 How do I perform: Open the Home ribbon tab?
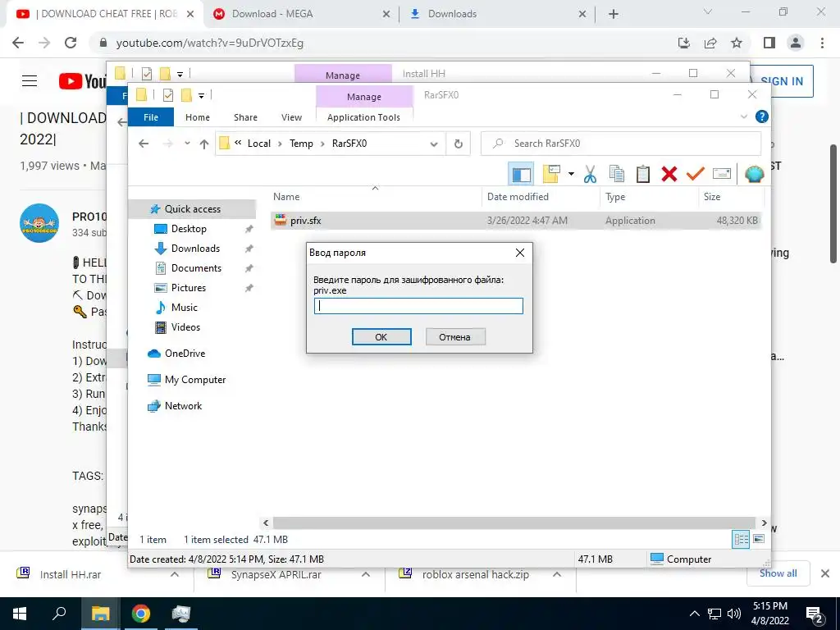tap(198, 117)
